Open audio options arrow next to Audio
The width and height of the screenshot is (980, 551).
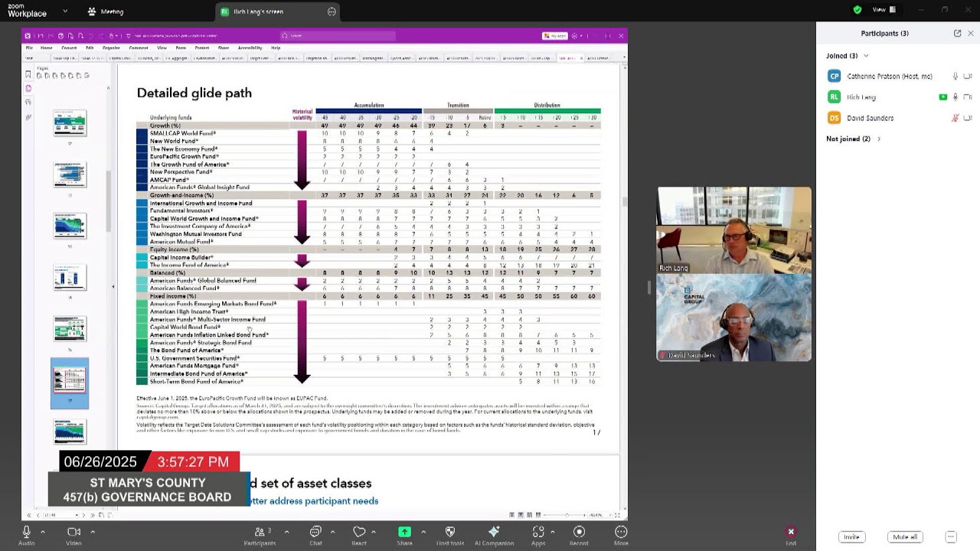pos(43,532)
